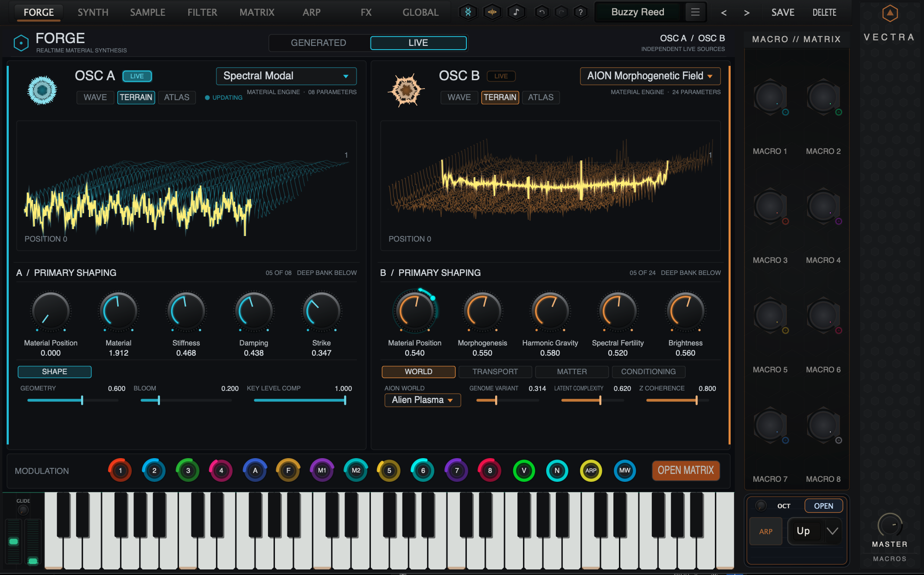Open the preset browser hamburger menu
This screenshot has height=575, width=924.
[695, 13]
